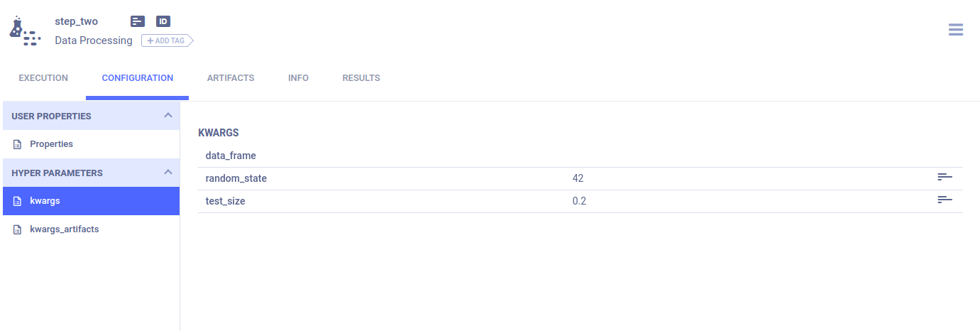Click the document icon beside Properties
980x331 pixels.
pos(18,144)
